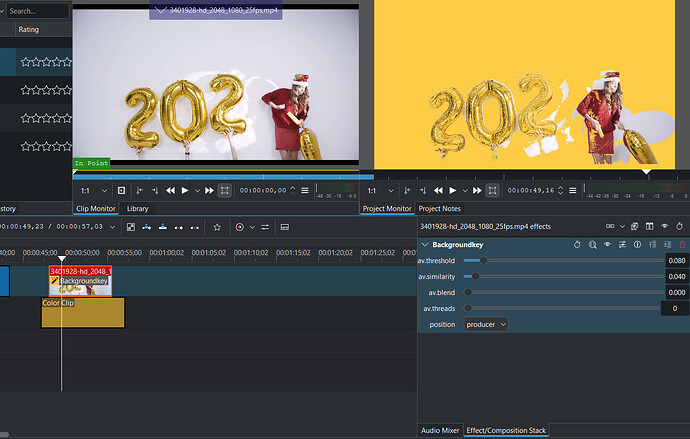Lift timeline zone icon
This screenshot has height=439, width=690.
(195, 227)
